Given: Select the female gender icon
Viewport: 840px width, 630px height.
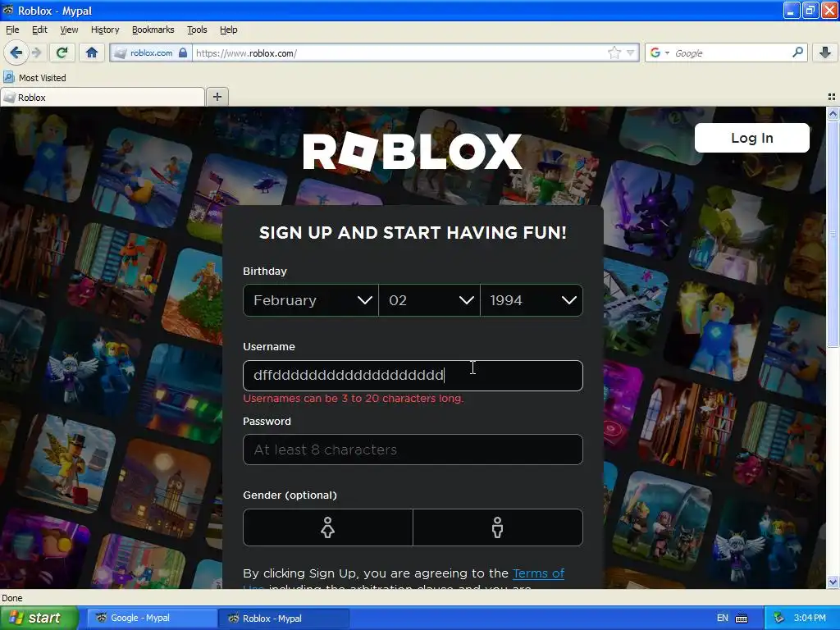Looking at the screenshot, I should point(328,527).
